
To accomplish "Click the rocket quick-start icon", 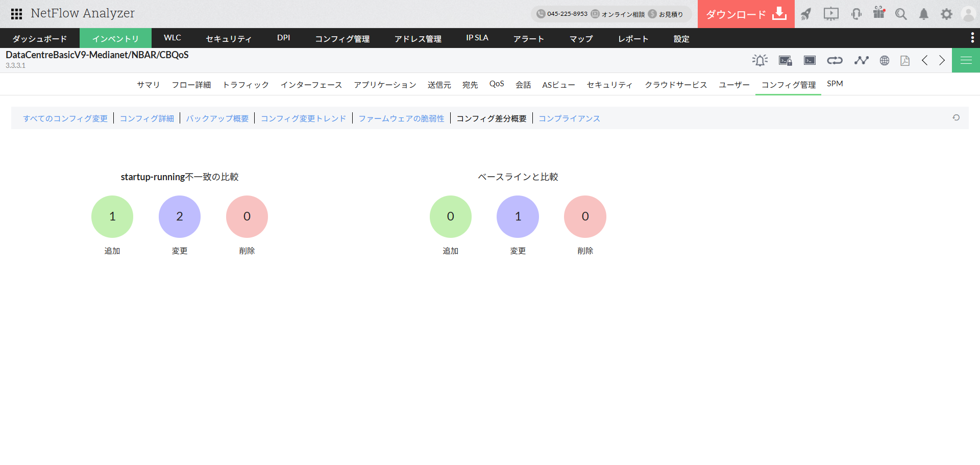I will coord(806,14).
